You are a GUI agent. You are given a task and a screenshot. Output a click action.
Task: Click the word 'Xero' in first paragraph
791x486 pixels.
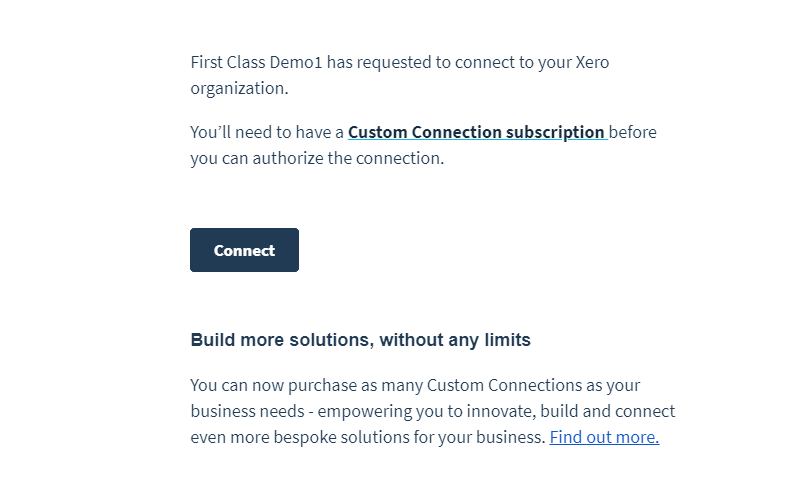click(x=592, y=62)
